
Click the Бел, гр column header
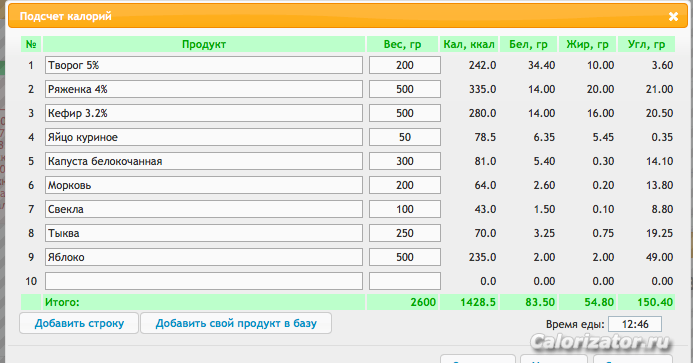[528, 44]
